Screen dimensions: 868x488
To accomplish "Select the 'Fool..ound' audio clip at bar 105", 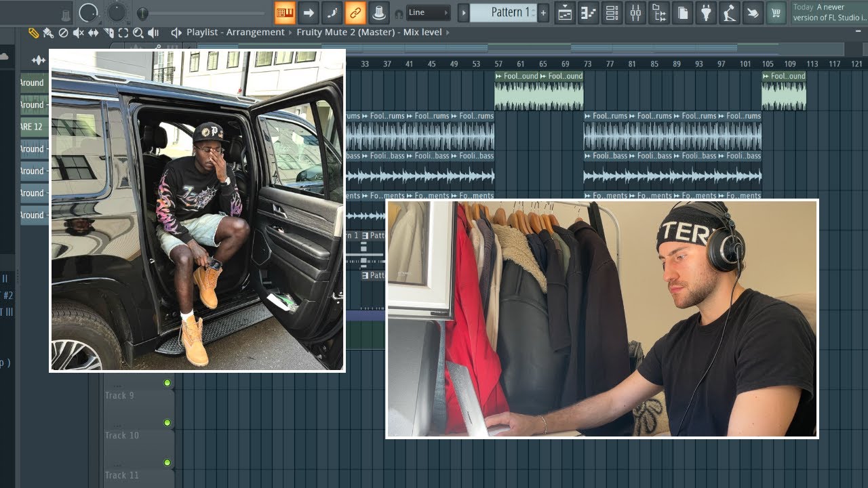I will [x=784, y=90].
